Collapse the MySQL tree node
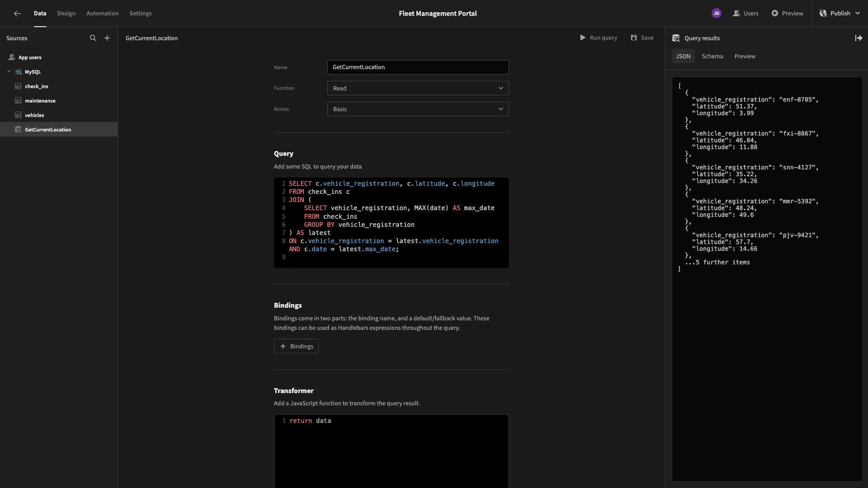 click(x=9, y=72)
